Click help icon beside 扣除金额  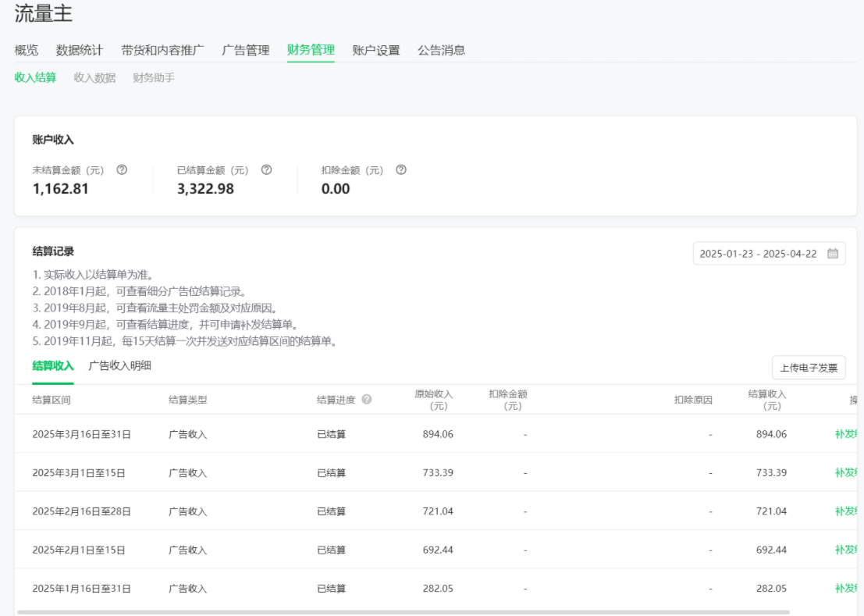pyautogui.click(x=401, y=169)
